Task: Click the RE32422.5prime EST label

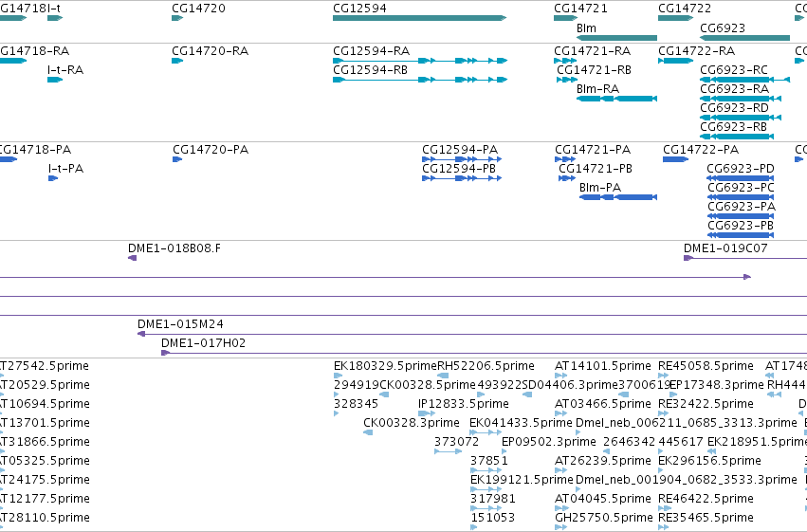Action: click(x=706, y=403)
